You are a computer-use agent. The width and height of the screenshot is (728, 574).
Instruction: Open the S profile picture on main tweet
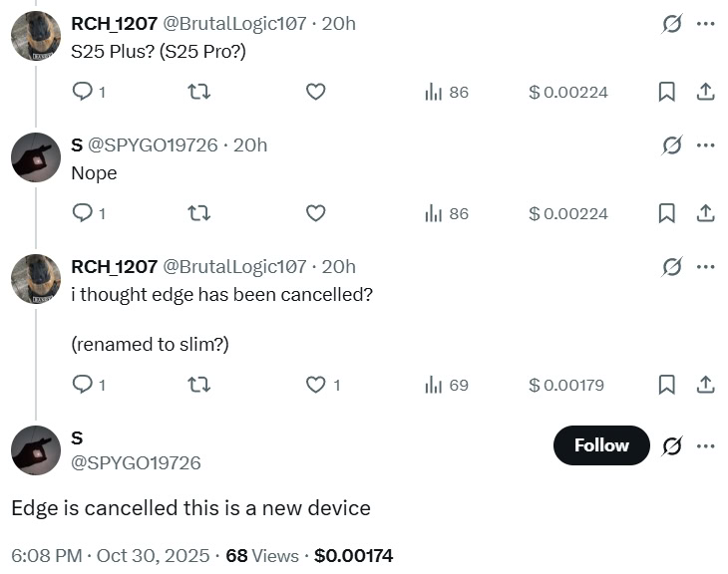36,449
